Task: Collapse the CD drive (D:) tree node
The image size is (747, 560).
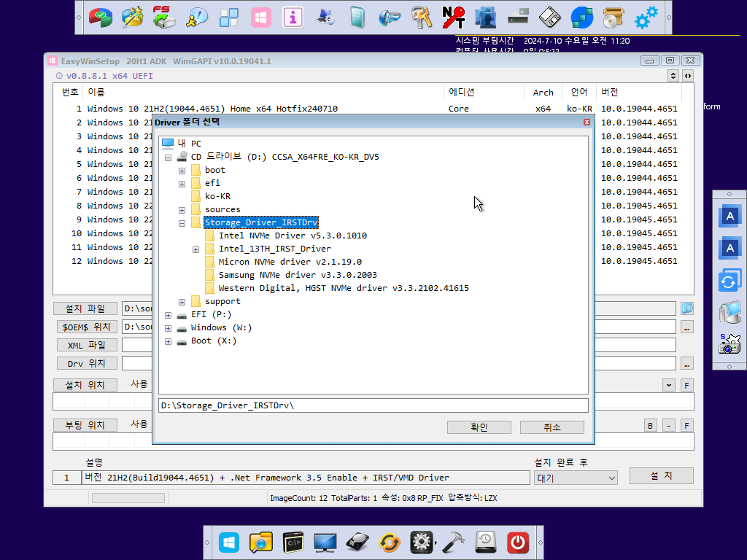Action: [169, 157]
